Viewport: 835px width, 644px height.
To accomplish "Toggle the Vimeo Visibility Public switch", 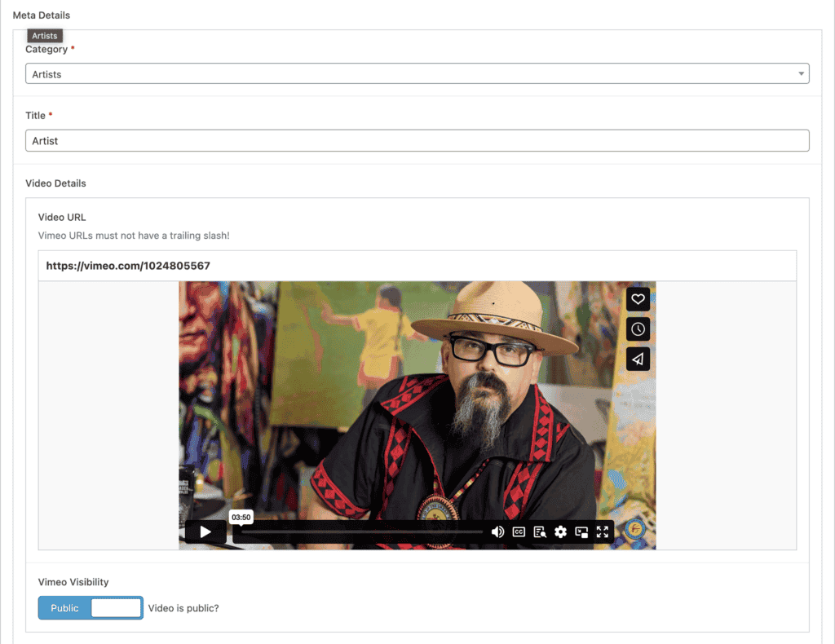I will [x=91, y=608].
